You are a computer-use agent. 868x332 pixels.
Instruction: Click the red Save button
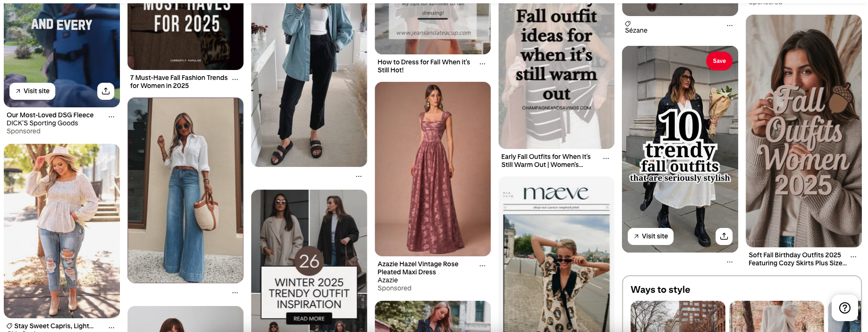click(x=719, y=61)
